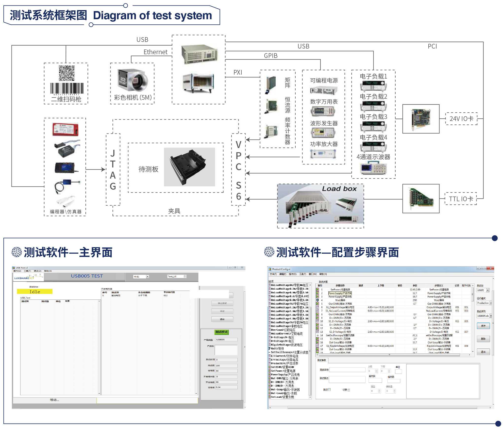Click the 保存 button to save configuration
This screenshot has width=504, height=430.
(x=483, y=326)
